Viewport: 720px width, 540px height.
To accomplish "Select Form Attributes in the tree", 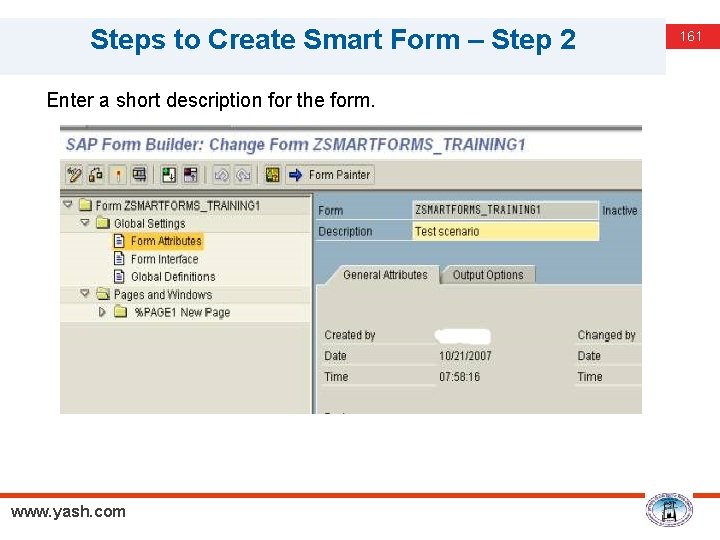I will click(x=166, y=241).
